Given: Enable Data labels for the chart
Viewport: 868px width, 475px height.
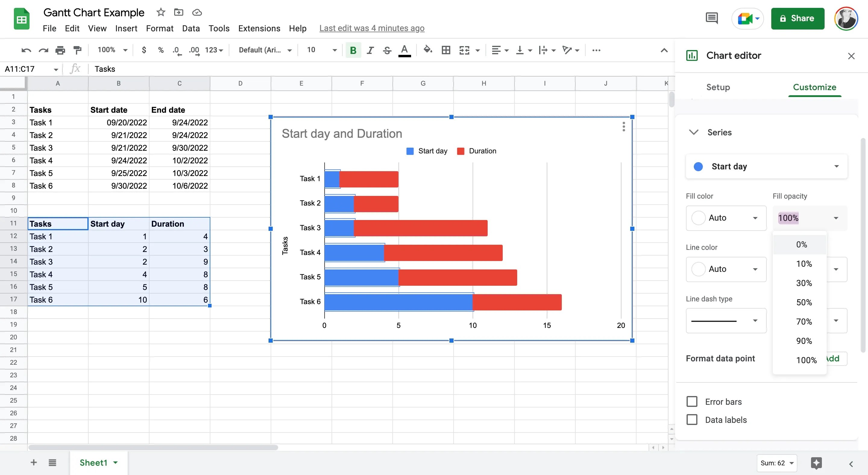Looking at the screenshot, I should [x=692, y=420].
